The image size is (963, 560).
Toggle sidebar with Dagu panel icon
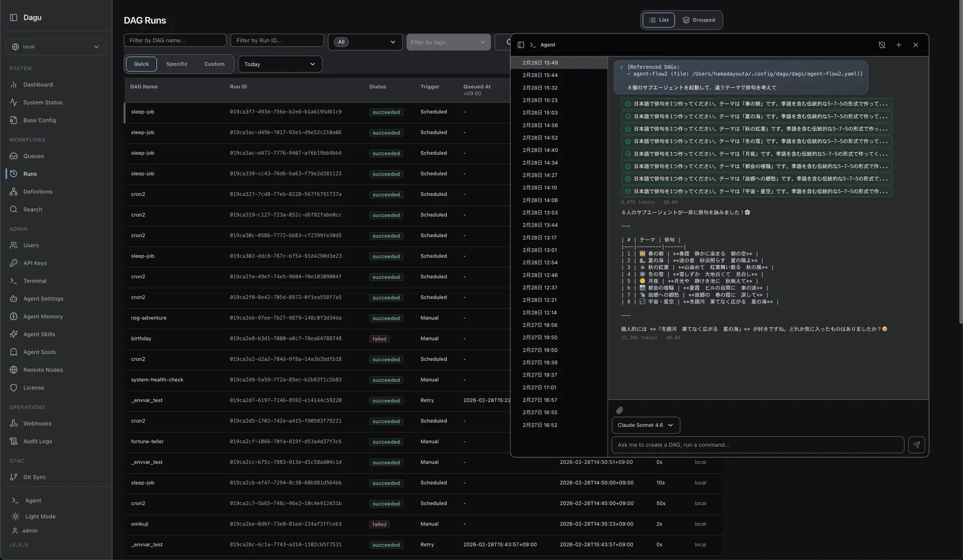point(14,17)
